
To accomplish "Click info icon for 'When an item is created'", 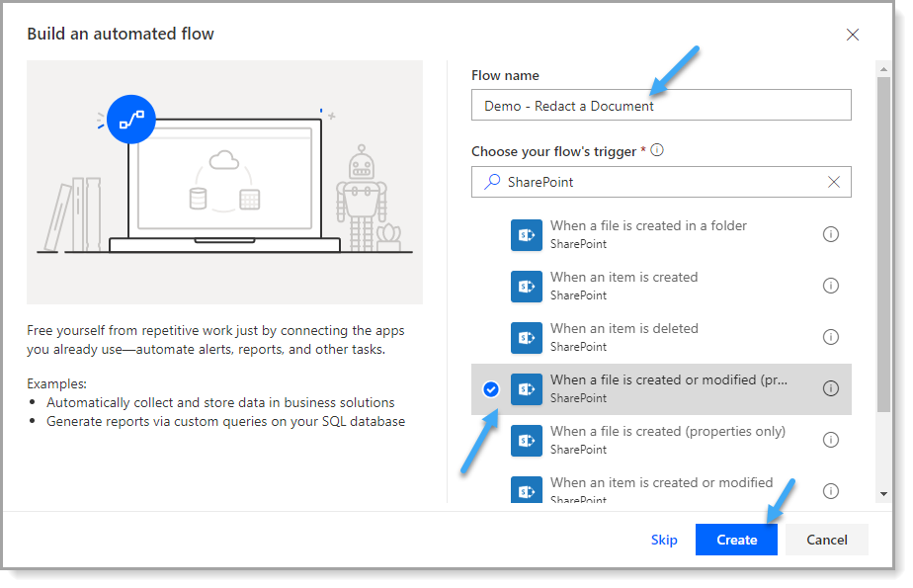I will pos(830,286).
